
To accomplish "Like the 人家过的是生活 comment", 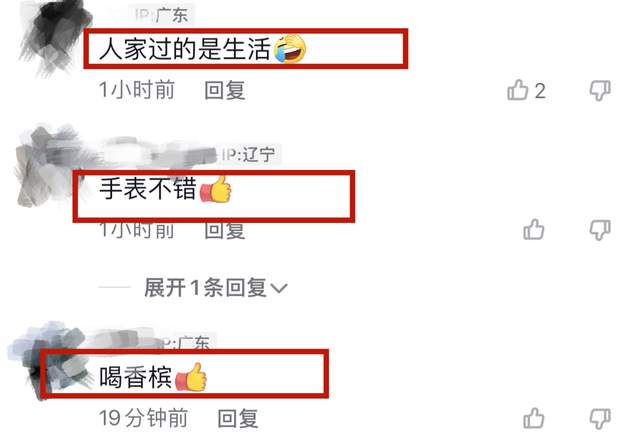I will click(518, 90).
